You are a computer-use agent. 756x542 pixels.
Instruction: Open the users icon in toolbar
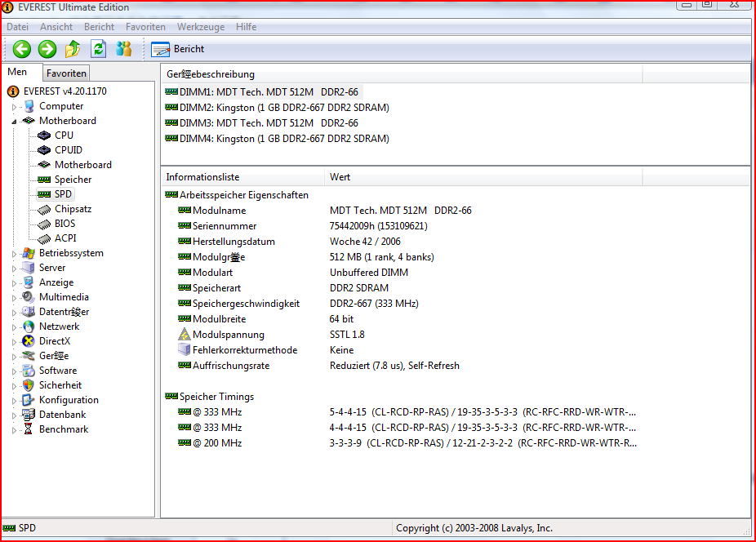tap(124, 49)
